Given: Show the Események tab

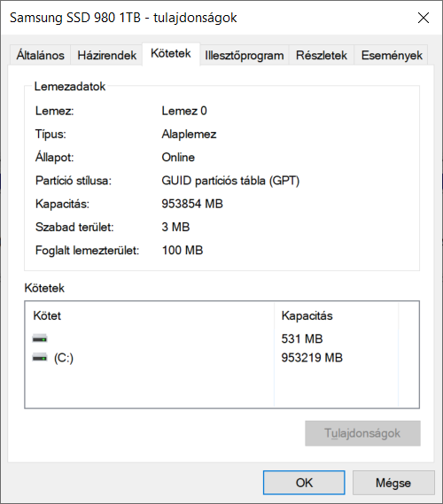Looking at the screenshot, I should tap(392, 55).
